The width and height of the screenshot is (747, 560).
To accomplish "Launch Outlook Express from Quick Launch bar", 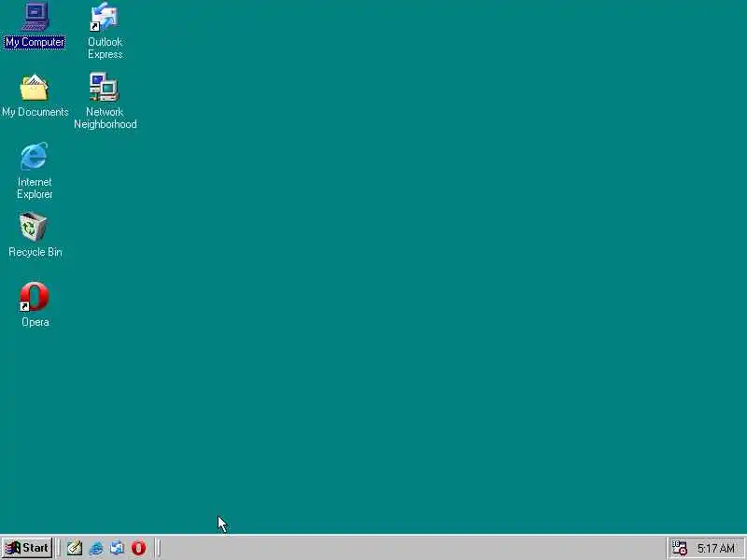I will [x=118, y=548].
